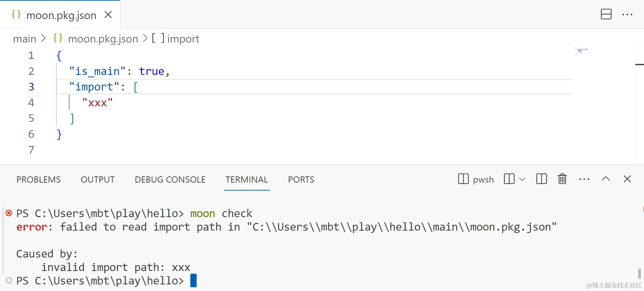The height and width of the screenshot is (291, 644).
Task: Close the moon.pkg.json editor tab
Action: click(108, 14)
